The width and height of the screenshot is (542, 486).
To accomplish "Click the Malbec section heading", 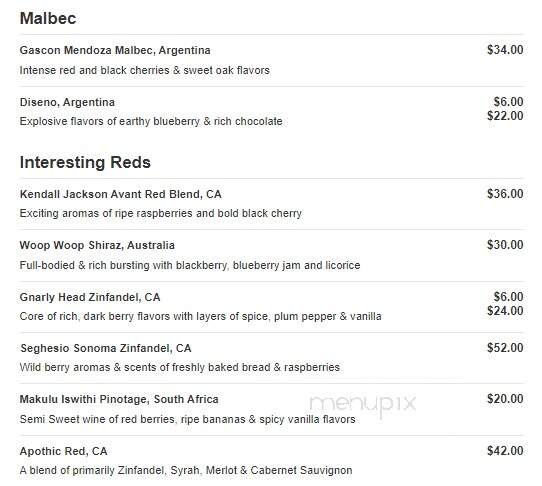I will click(48, 18).
